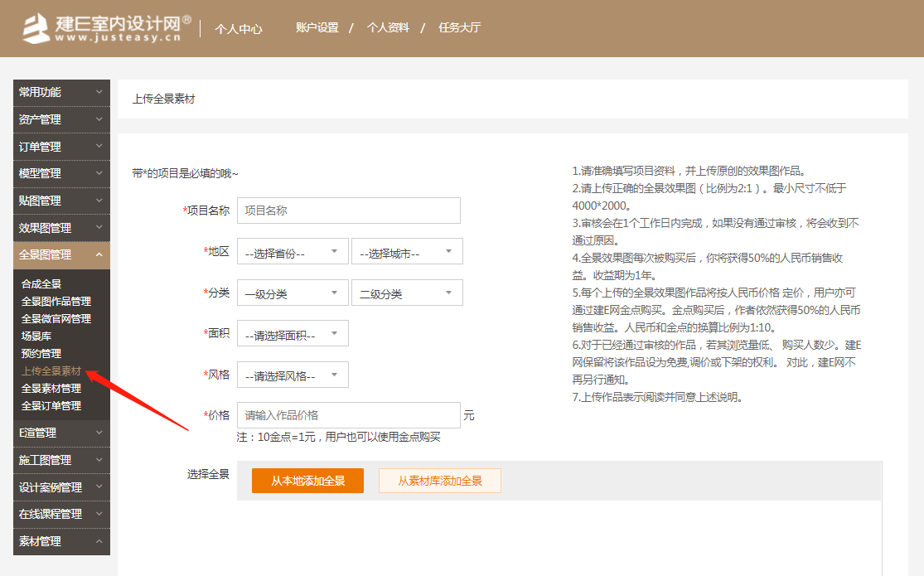The width and height of the screenshot is (924, 576).
Task: Expand the 贴图管理 sidebar section
Action: 61,201
